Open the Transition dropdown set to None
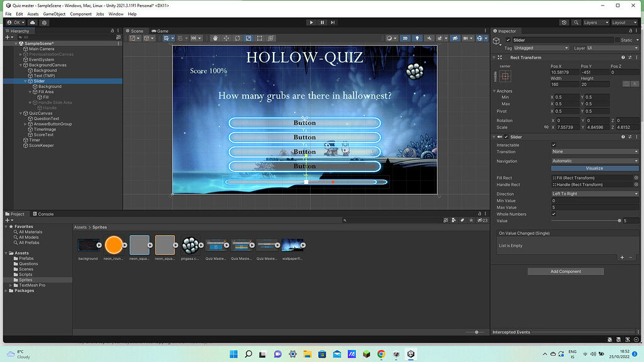Screen dimensions: 644x362 pyautogui.click(x=595, y=151)
